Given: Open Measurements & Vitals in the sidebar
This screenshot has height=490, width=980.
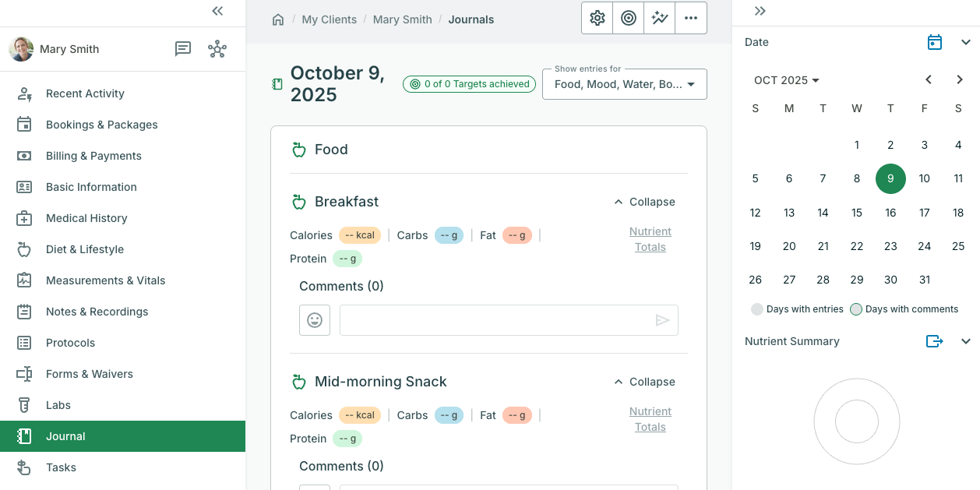Looking at the screenshot, I should [105, 280].
